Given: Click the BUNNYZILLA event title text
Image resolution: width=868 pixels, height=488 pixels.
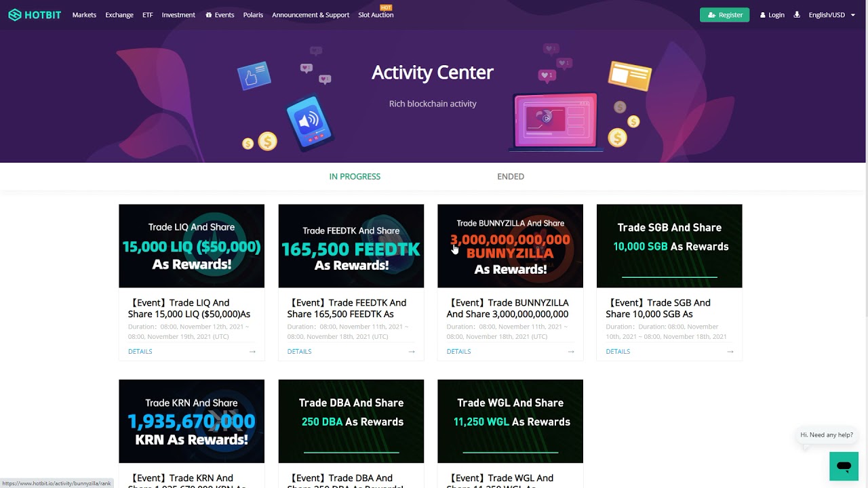Looking at the screenshot, I should point(508,308).
